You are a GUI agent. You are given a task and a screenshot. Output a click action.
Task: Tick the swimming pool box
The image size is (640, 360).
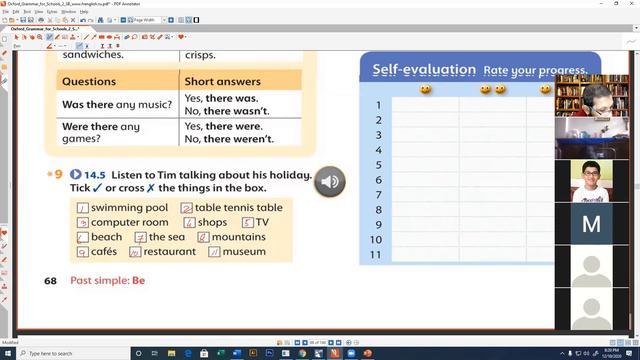pos(83,209)
